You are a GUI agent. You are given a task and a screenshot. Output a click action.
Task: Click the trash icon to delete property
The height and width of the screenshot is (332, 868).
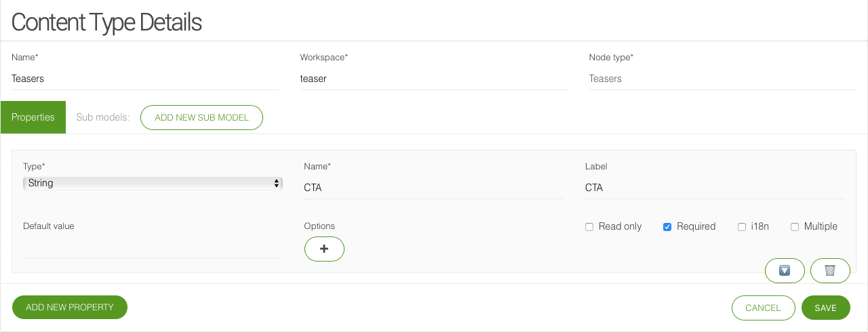point(830,270)
